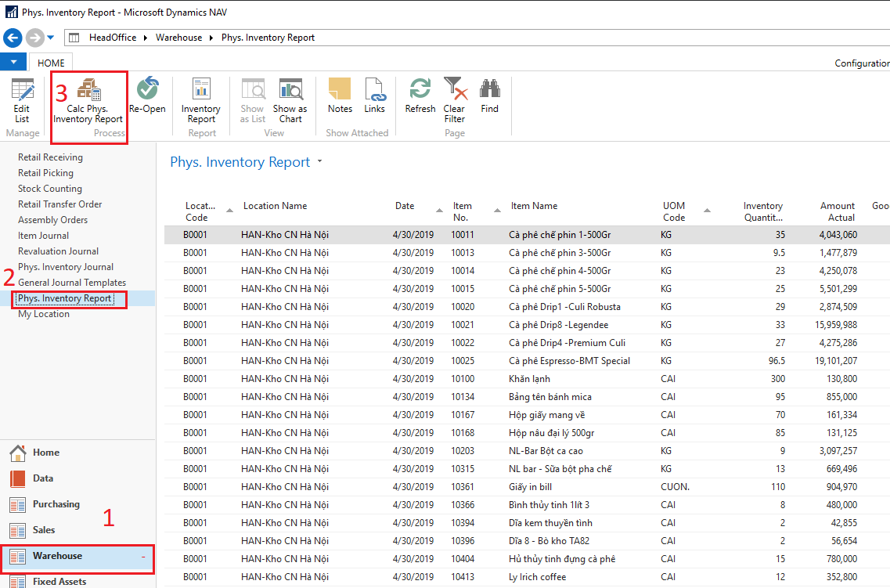
Task: Open Assembly Orders in the navigation list
Action: click(x=52, y=220)
